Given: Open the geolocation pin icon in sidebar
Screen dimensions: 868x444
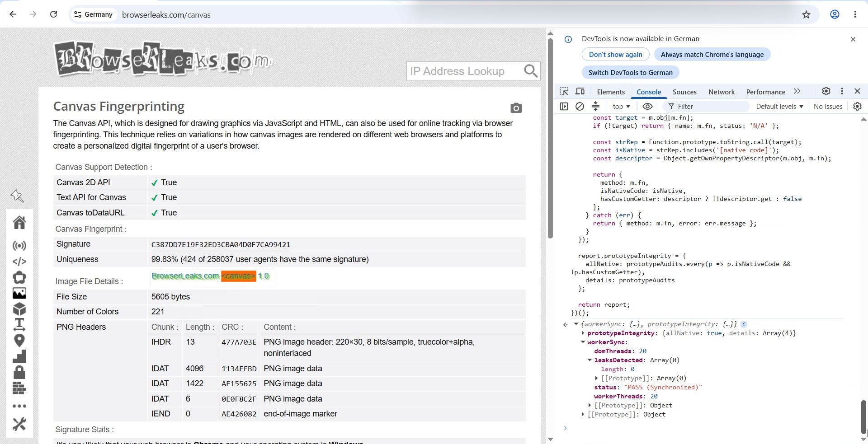Looking at the screenshot, I should point(19,341).
